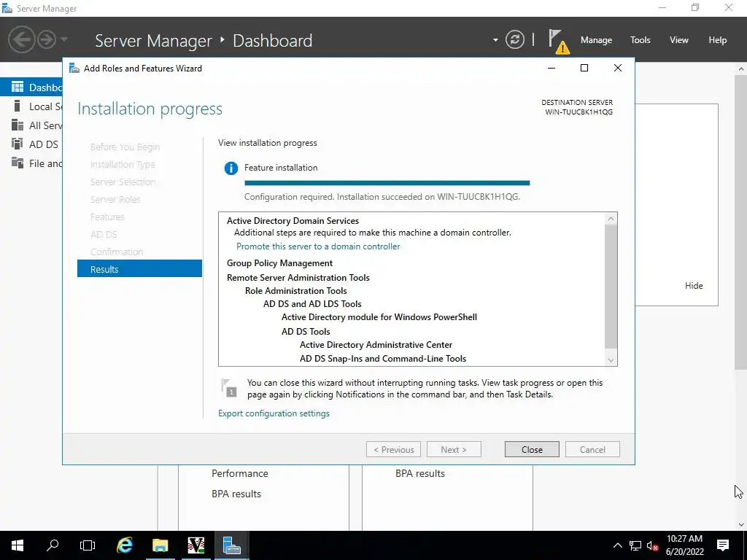Open the Notifications flag with warning
The height and width of the screenshot is (560, 747).
[558, 41]
